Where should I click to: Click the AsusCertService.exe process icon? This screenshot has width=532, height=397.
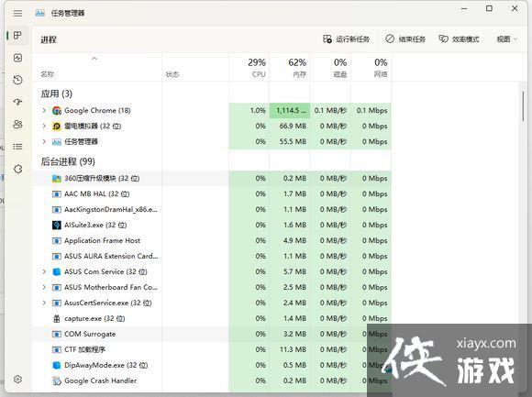coord(57,303)
